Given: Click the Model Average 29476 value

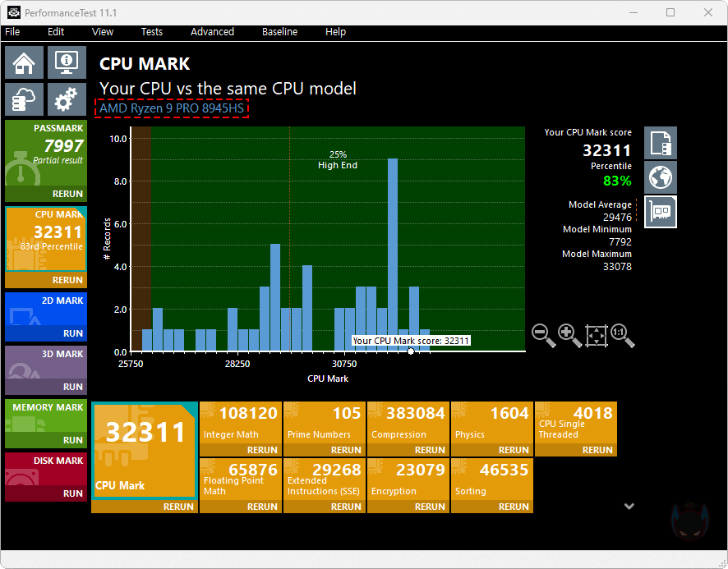Looking at the screenshot, I should [x=617, y=218].
